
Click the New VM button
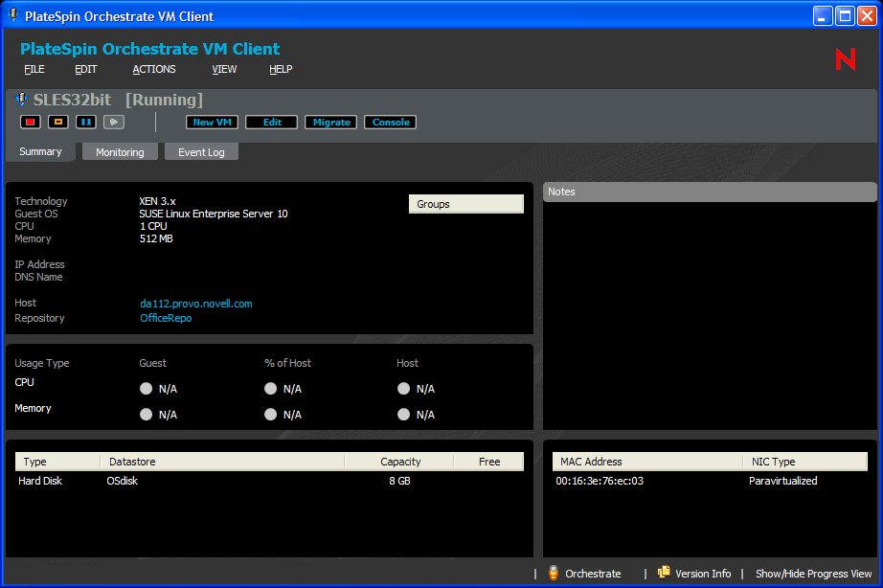pos(213,123)
